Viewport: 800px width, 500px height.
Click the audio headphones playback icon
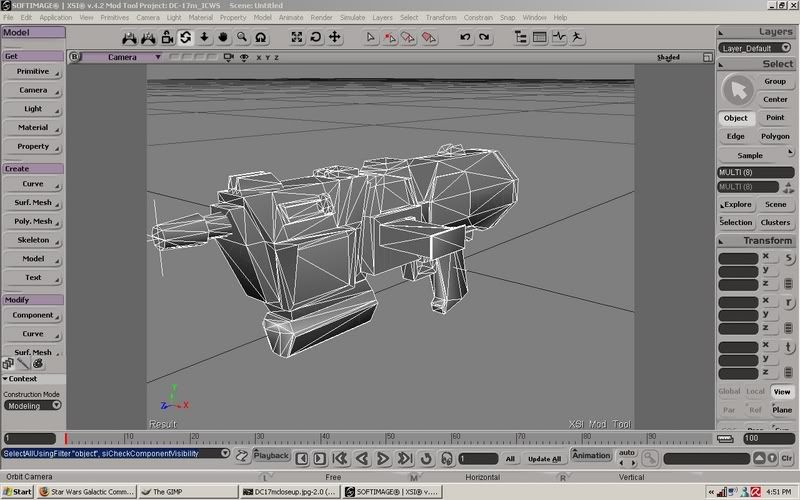(x=446, y=458)
